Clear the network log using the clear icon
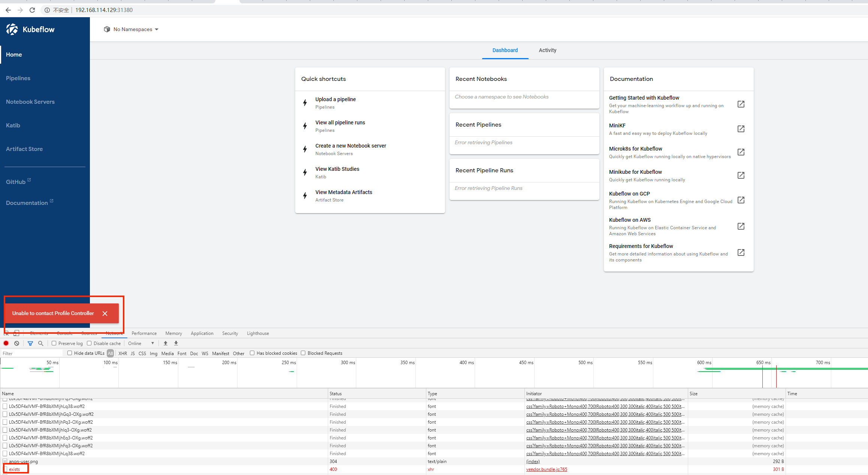868x475 pixels. point(16,343)
